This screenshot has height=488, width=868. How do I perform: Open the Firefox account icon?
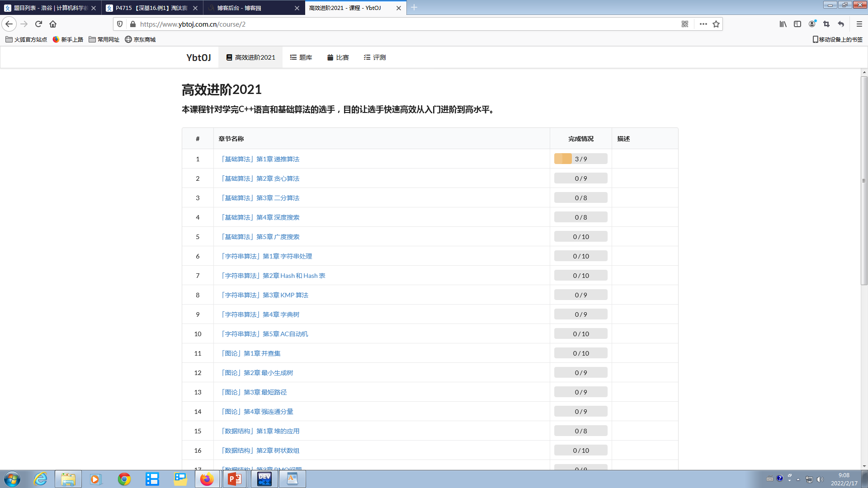coord(812,24)
